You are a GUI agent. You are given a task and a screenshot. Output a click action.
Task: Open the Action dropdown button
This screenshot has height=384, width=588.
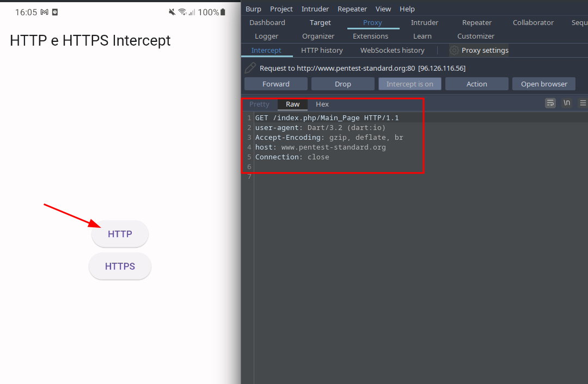(476, 84)
